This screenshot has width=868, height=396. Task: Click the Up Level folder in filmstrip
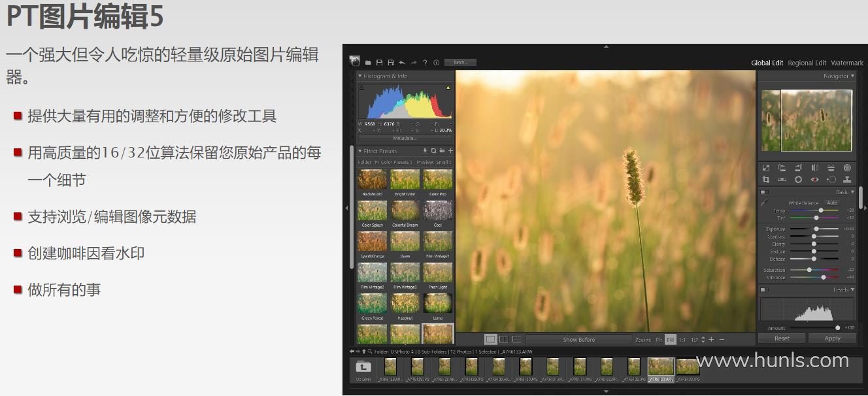click(x=363, y=368)
